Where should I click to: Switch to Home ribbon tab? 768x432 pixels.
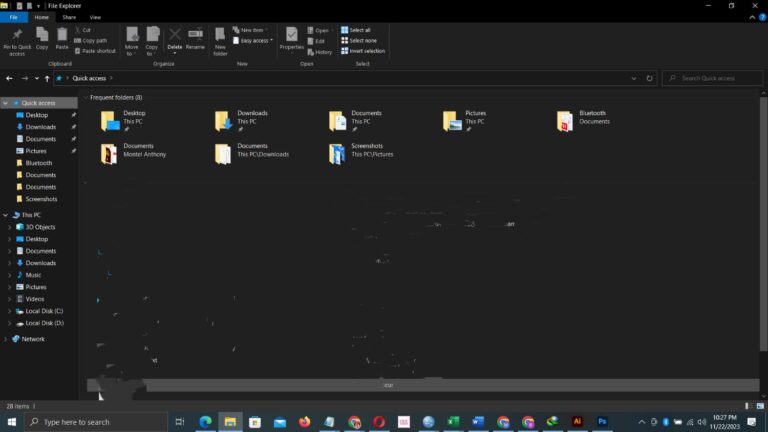(x=42, y=17)
